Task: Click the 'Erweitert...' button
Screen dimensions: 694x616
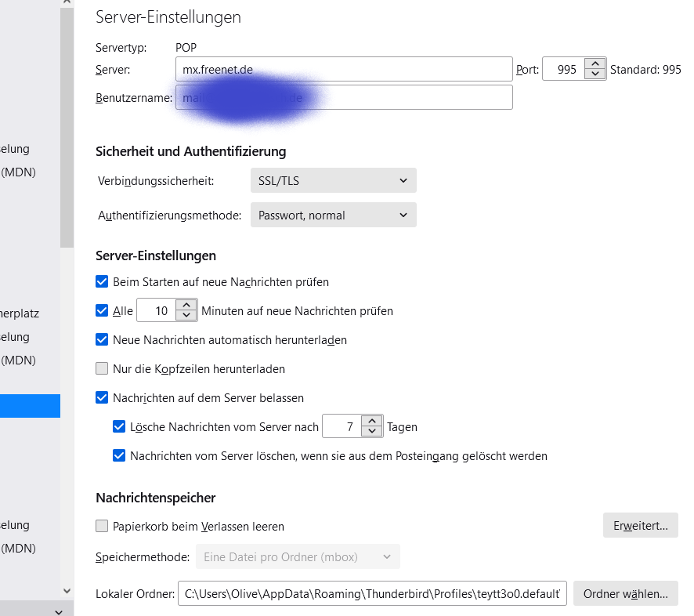Action: coord(640,525)
